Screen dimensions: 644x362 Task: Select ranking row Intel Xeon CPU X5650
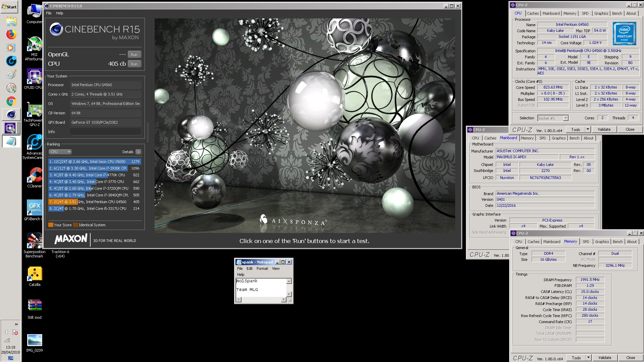coord(95,162)
